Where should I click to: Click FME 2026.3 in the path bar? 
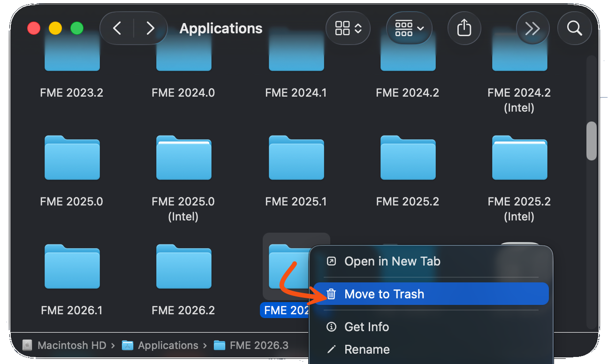251,346
